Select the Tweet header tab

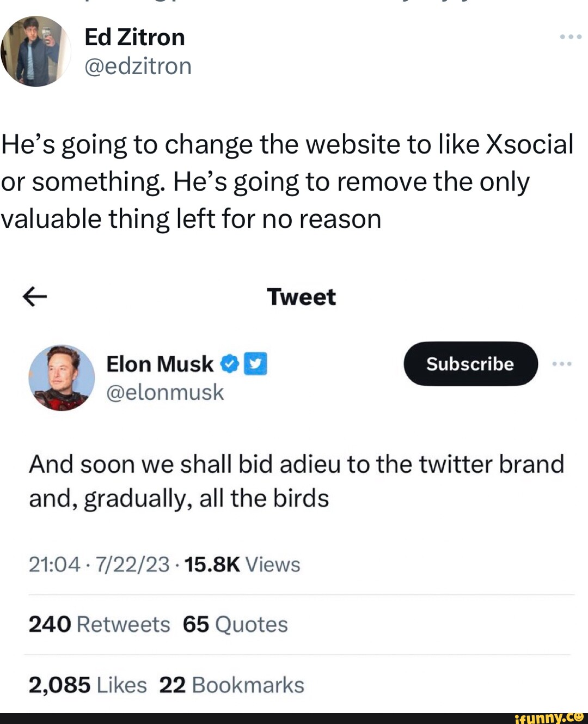click(301, 297)
